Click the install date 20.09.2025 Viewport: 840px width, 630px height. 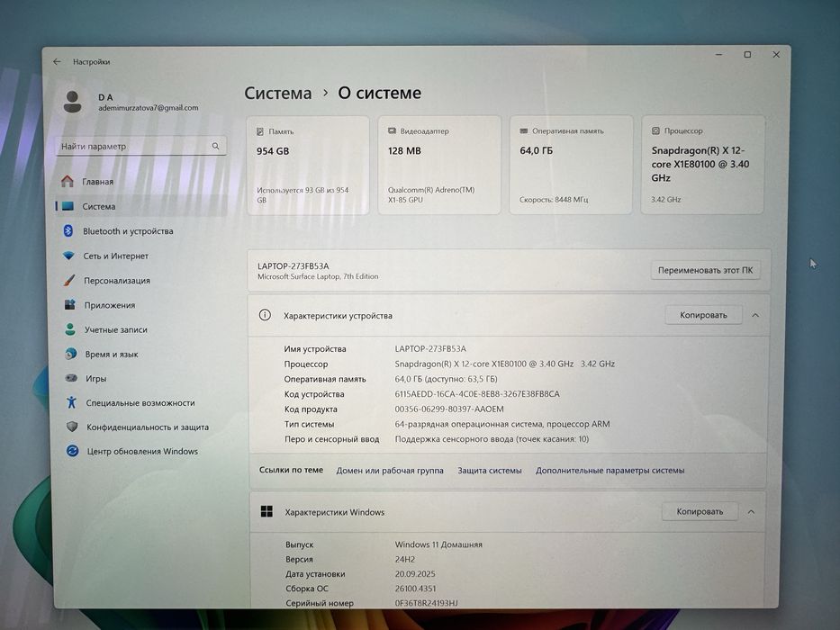point(415,574)
